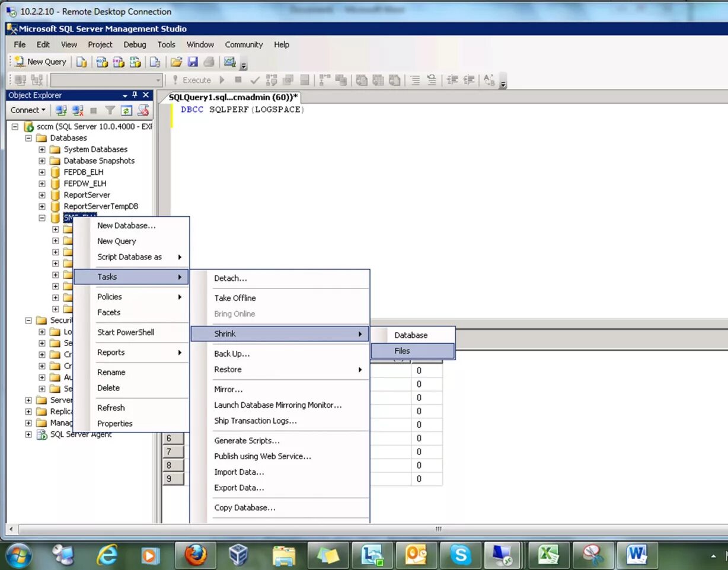
Task: Select results grid row header 6
Action: (x=173, y=438)
